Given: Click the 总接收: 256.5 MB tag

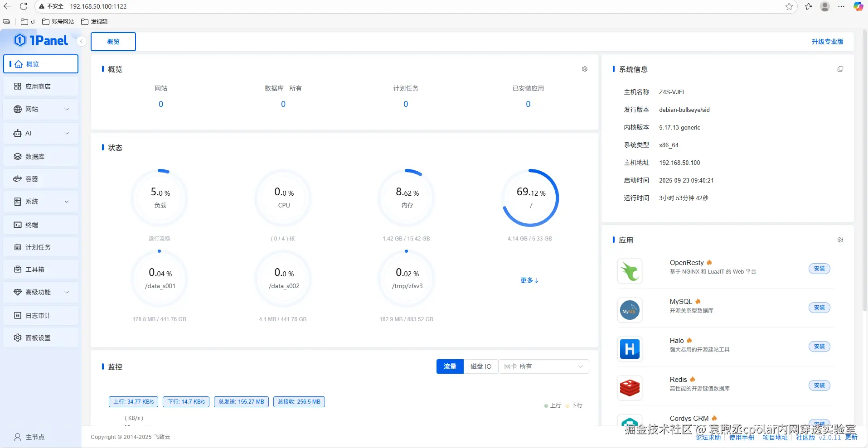Looking at the screenshot, I should point(299,402).
